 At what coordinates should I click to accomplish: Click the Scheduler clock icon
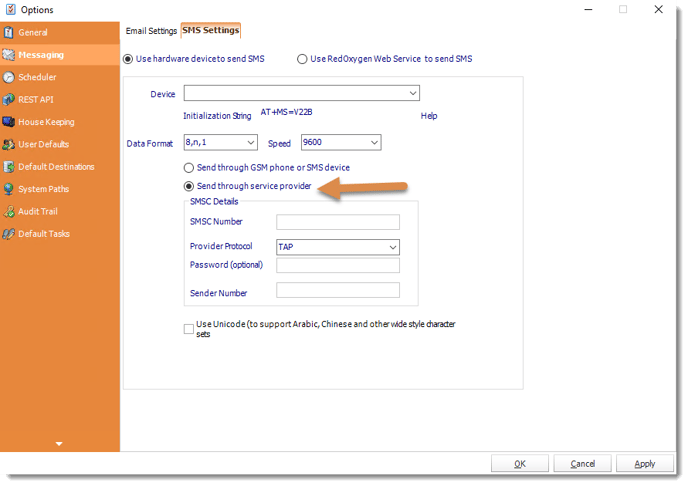8,77
